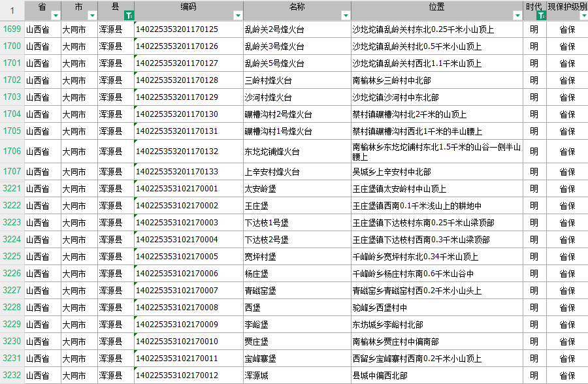Select the cell 李峪堡
The image size is (588, 384).
point(297,325)
